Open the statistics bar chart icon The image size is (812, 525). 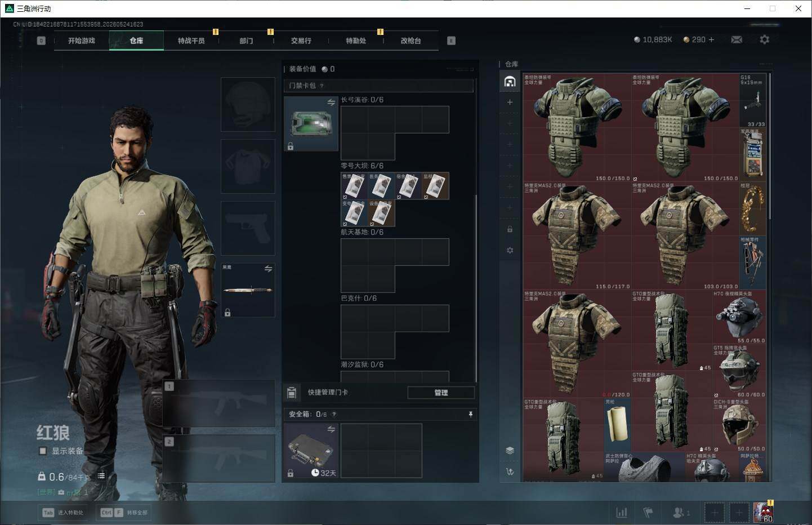click(x=622, y=513)
